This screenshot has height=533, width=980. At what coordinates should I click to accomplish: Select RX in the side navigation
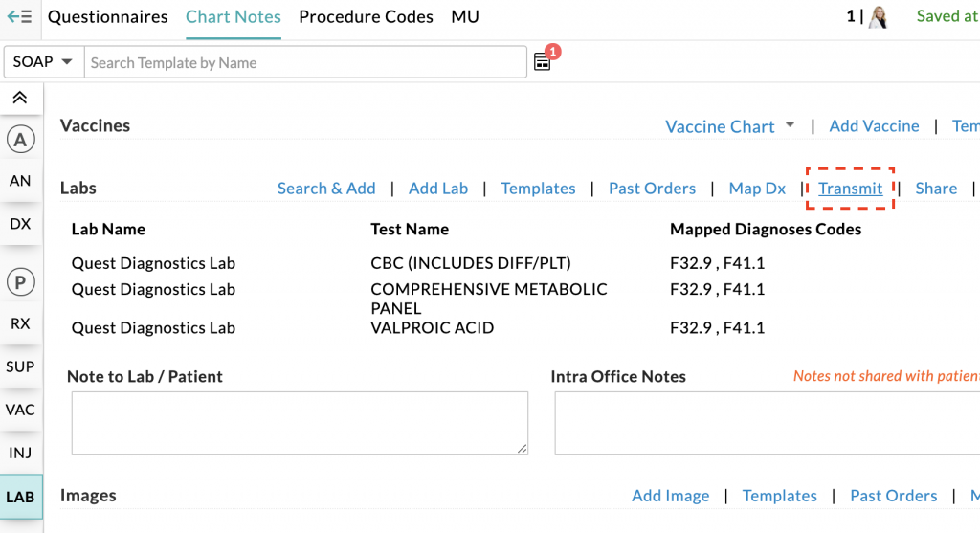tap(20, 323)
